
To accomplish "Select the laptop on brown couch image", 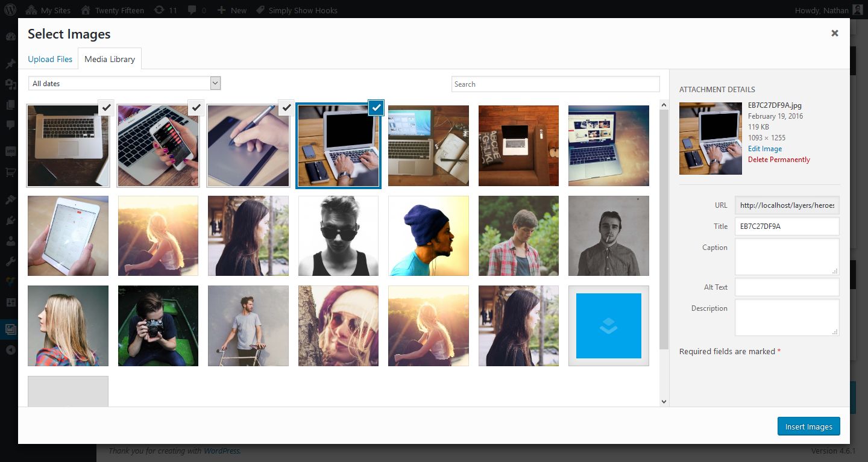I will 518,146.
